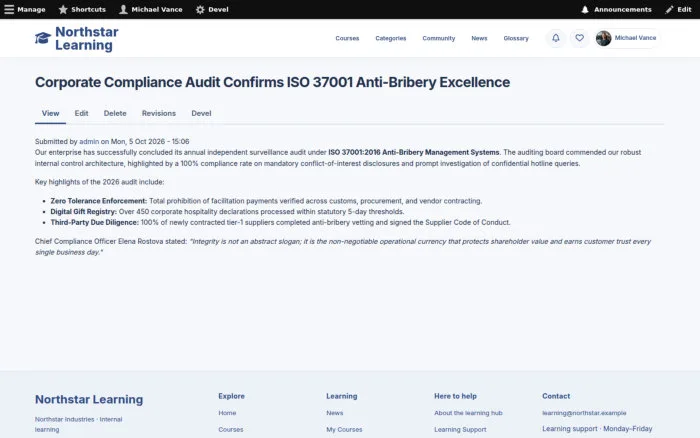The height and width of the screenshot is (438, 700).
Task: Click the Manage label in admin toolbar
Action: (31, 9)
